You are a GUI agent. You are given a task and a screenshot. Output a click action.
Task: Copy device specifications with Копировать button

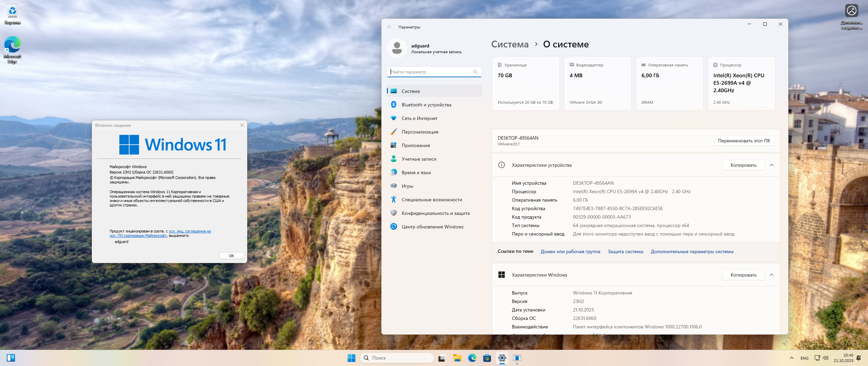(743, 165)
